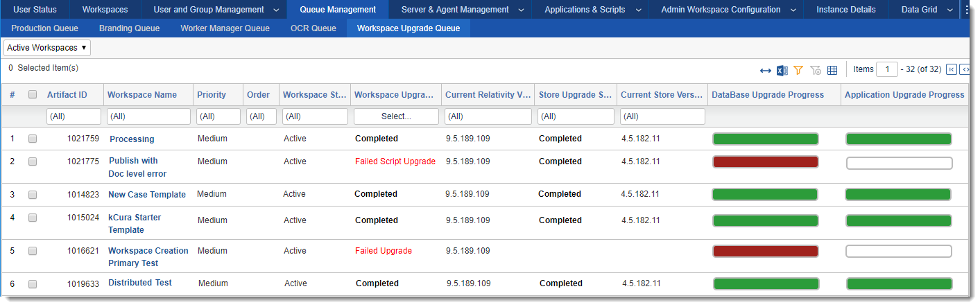The image size is (980, 307).
Task: Click the Items page number box
Action: tap(887, 69)
